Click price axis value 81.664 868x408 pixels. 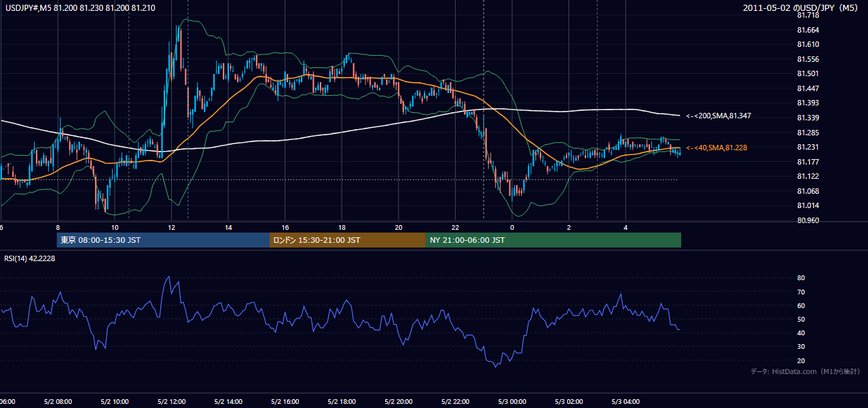pyautogui.click(x=808, y=30)
